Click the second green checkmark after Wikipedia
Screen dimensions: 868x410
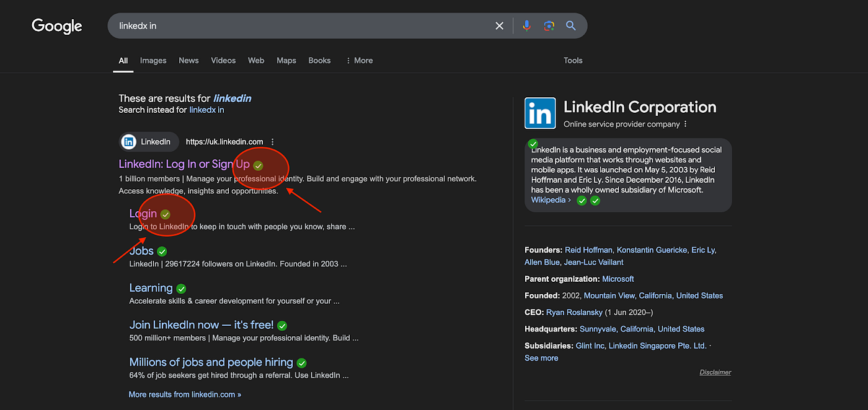[x=595, y=201]
